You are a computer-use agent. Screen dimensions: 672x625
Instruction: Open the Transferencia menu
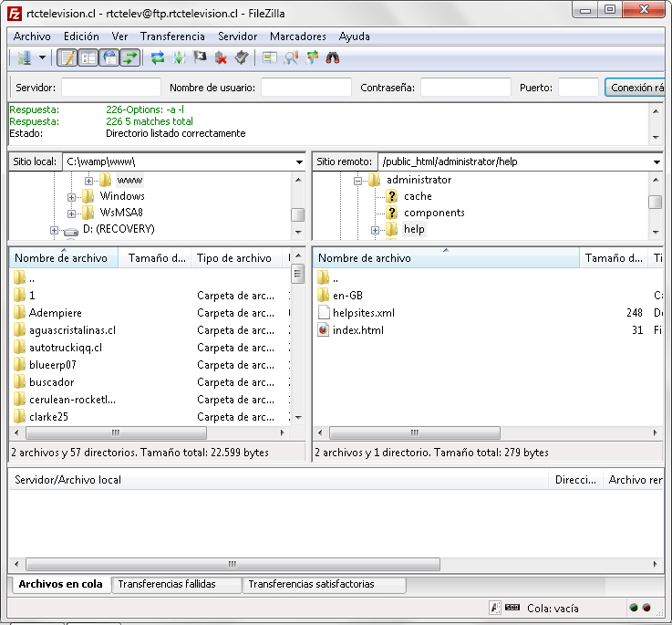172,36
